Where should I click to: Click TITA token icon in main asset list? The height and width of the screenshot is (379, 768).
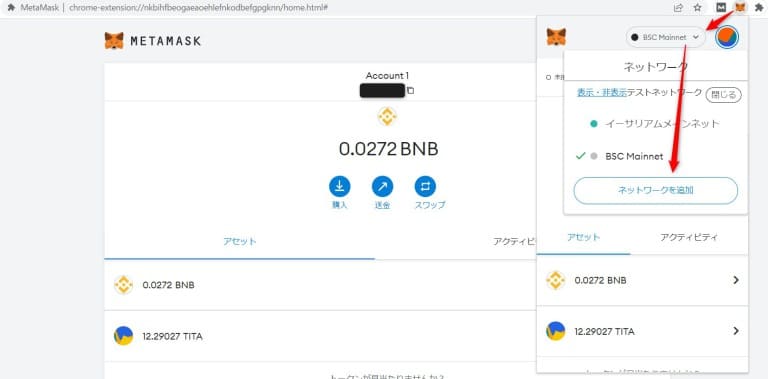[x=123, y=336]
